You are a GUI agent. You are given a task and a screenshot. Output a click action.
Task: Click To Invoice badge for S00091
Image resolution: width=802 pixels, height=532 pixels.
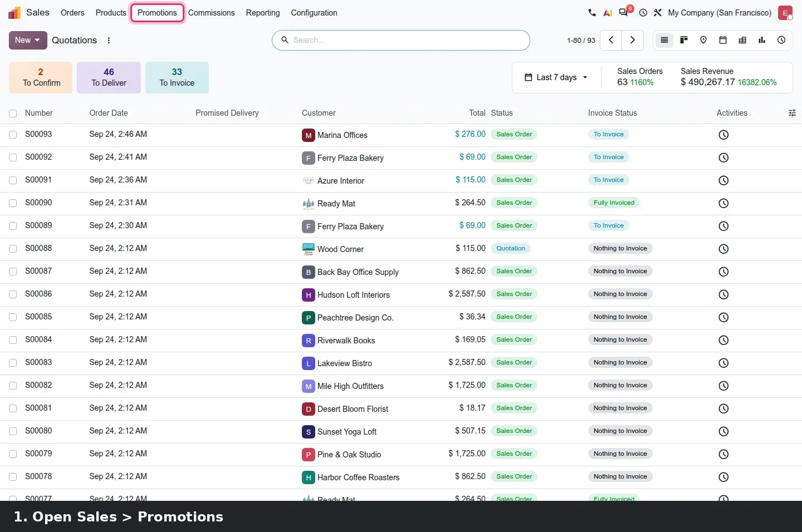point(608,180)
